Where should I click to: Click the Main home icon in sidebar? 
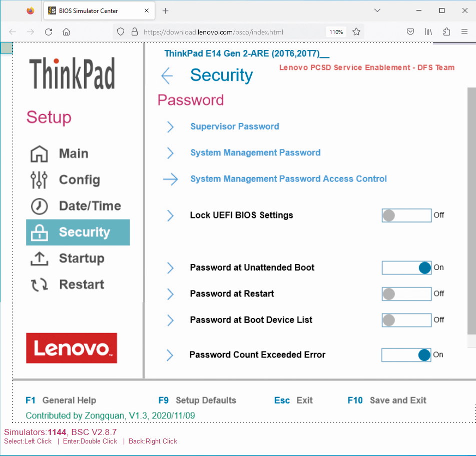(x=39, y=153)
